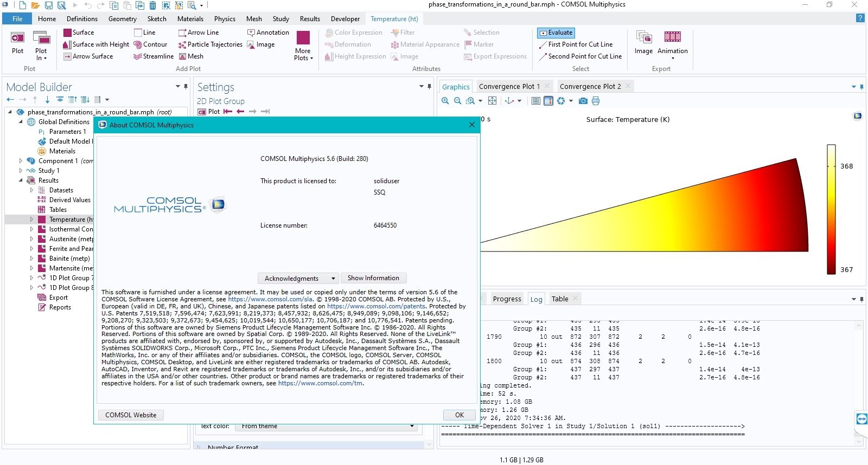
Task: Add a Streamline plot
Action: pyautogui.click(x=154, y=56)
